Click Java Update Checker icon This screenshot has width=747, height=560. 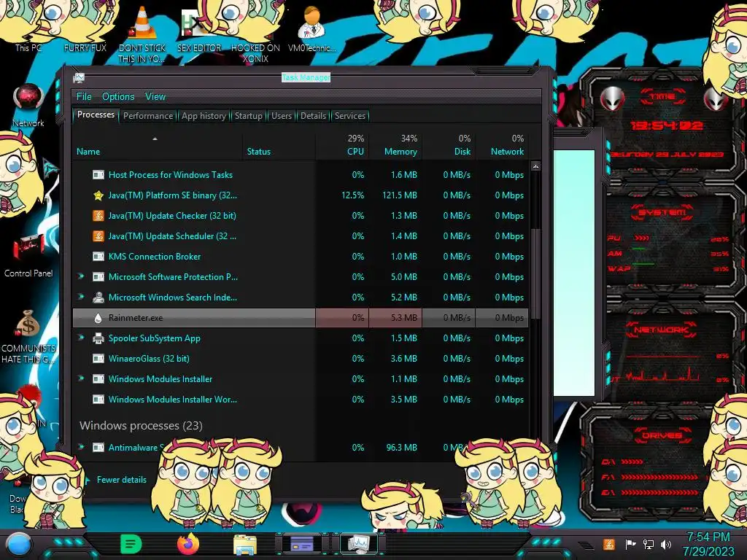coord(98,216)
